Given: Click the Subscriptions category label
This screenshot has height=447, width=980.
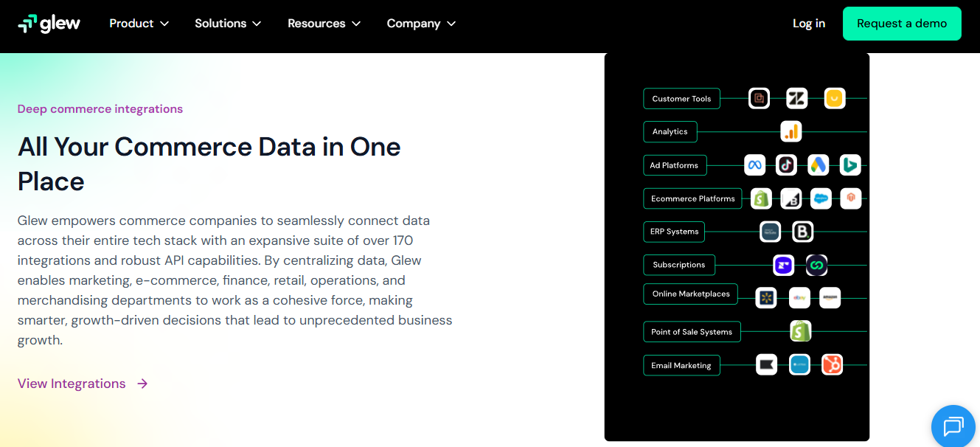Looking at the screenshot, I should (678, 265).
